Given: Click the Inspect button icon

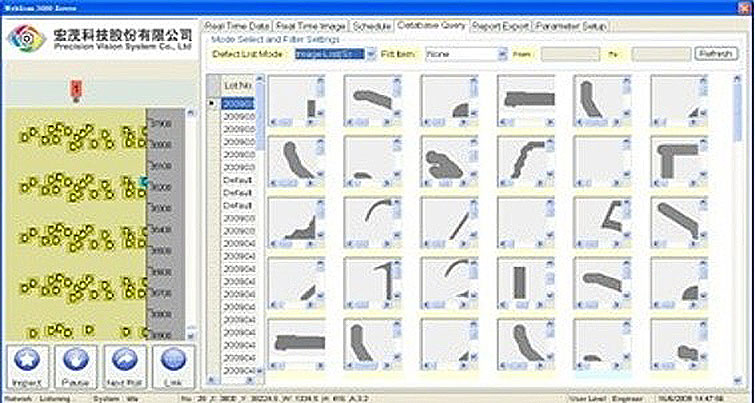Looking at the screenshot, I should click(x=28, y=361).
